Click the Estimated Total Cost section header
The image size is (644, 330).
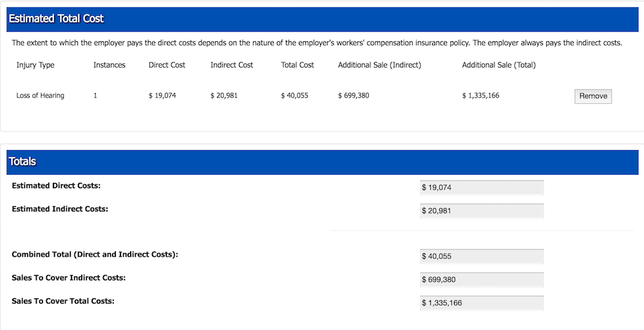pos(56,19)
